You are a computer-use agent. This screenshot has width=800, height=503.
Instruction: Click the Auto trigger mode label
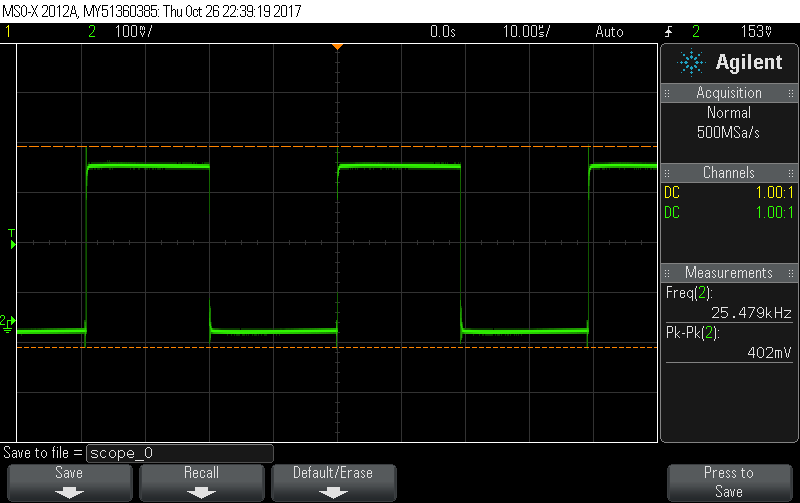point(609,32)
